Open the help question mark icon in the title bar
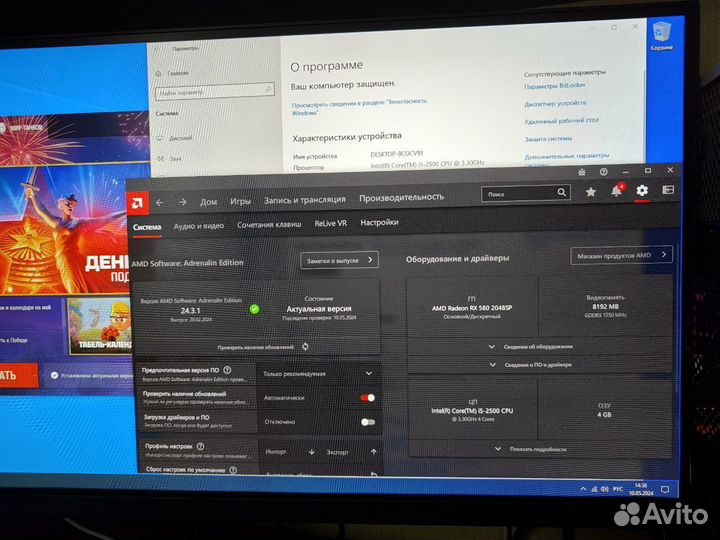Viewport: 720px width, 540px height. point(603,172)
